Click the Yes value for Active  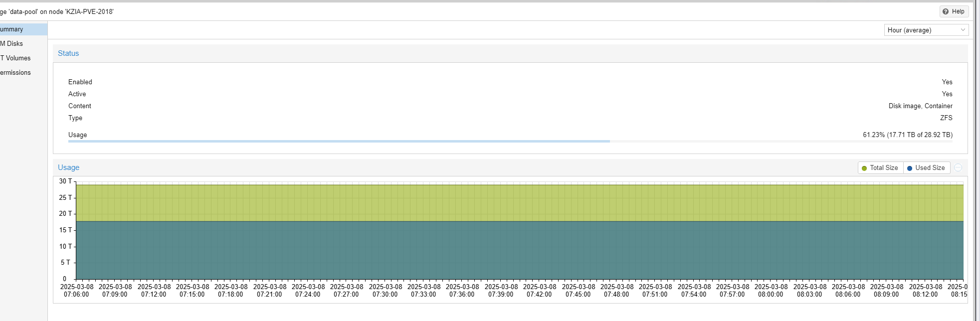click(x=947, y=94)
